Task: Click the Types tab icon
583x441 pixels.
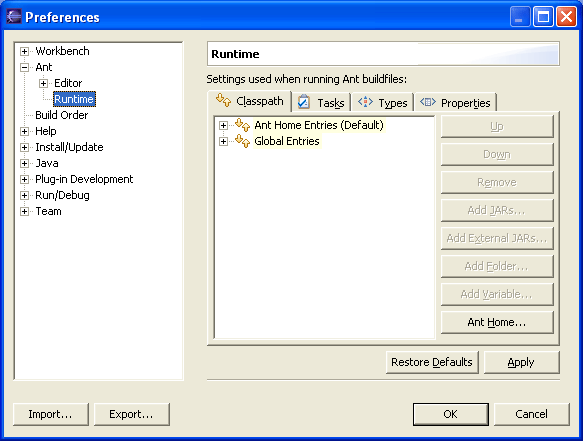Action: coord(365,102)
